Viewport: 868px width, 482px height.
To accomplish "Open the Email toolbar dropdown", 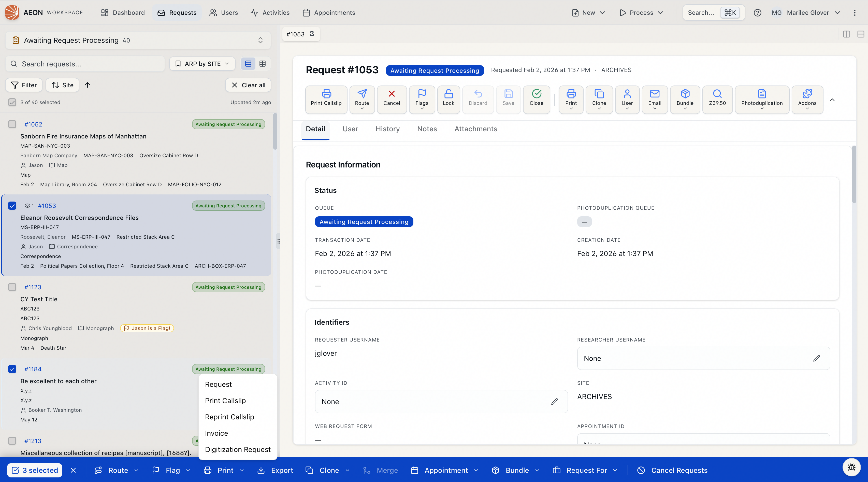I will coord(654,100).
